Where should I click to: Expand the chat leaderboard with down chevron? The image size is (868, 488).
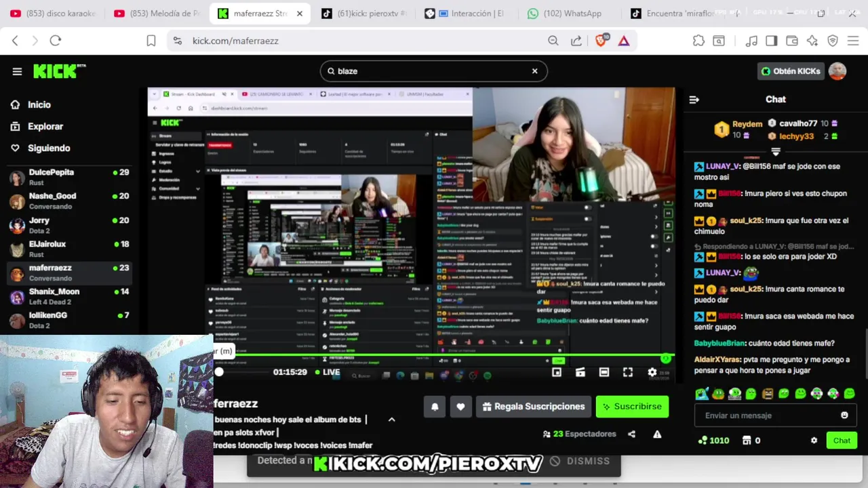pyautogui.click(x=776, y=152)
